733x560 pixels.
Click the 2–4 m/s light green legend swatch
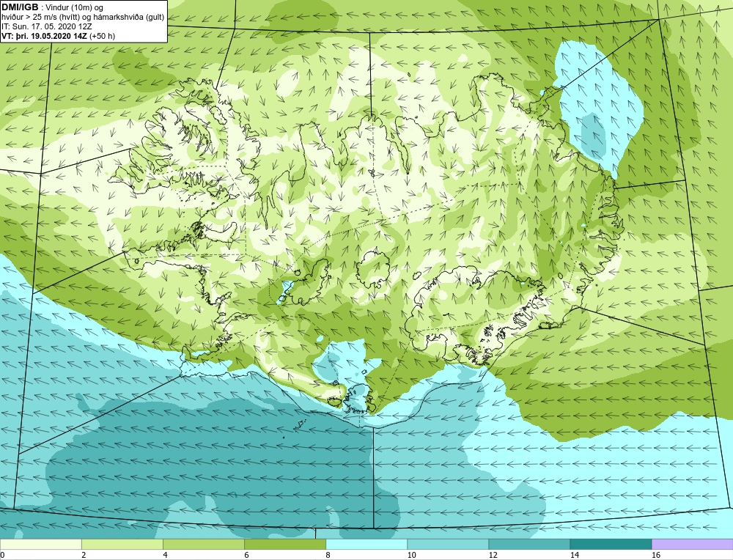tap(122, 544)
